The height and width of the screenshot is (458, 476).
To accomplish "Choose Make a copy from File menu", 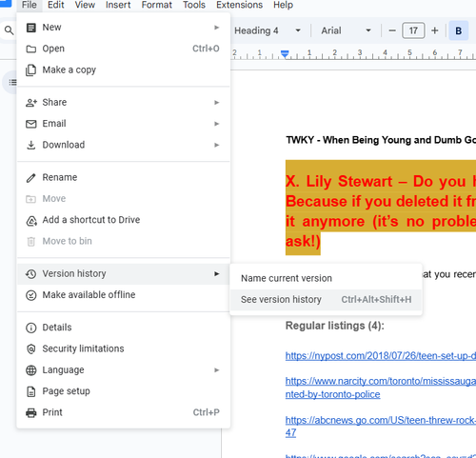I will click(124, 70).
